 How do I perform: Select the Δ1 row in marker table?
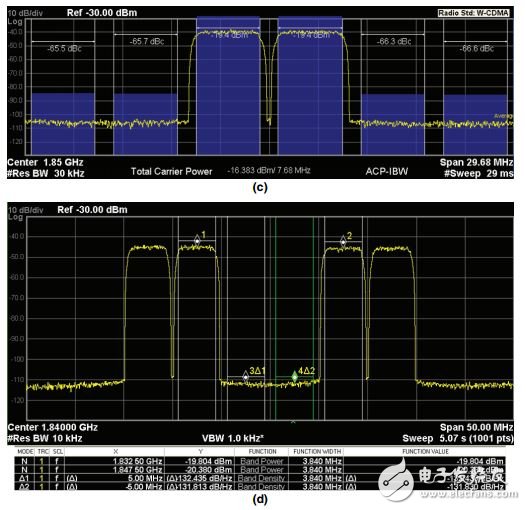260,478
